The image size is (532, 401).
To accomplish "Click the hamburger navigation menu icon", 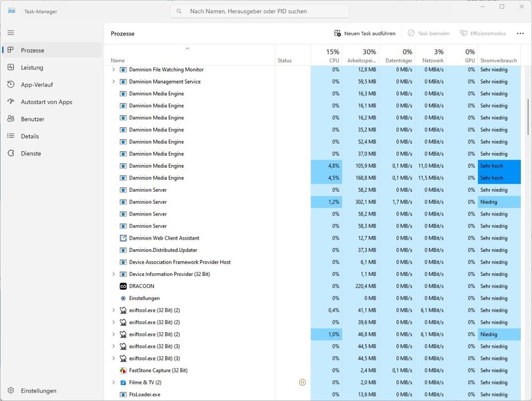I will click(11, 32).
